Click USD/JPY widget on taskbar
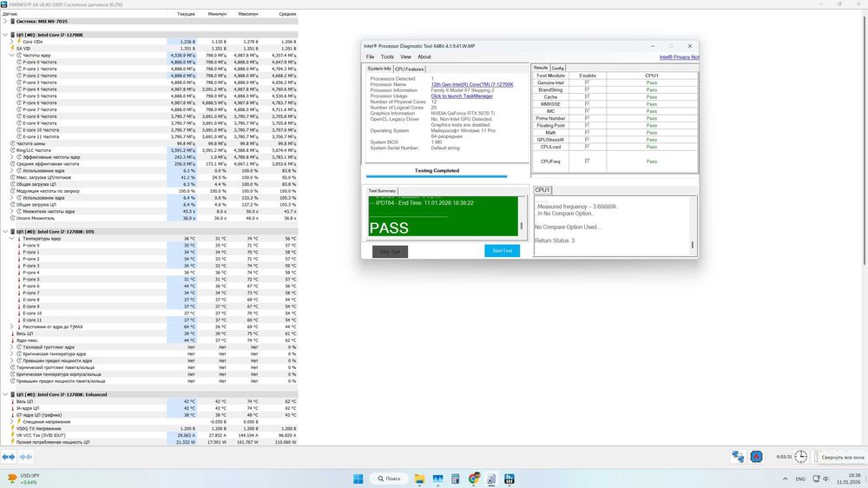This screenshot has width=868, height=488. pos(23,478)
